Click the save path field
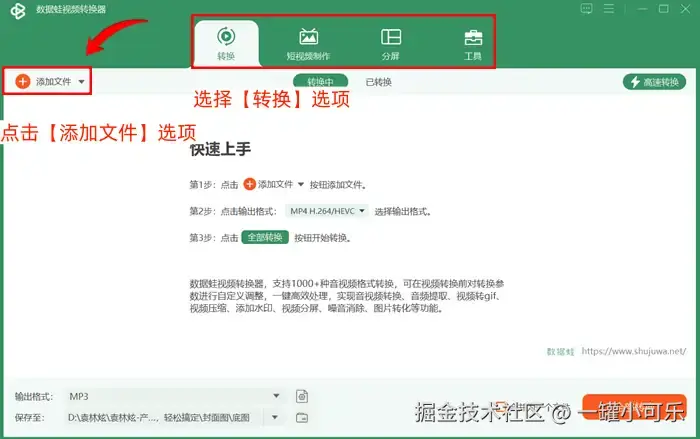The image size is (700, 439). point(164,418)
